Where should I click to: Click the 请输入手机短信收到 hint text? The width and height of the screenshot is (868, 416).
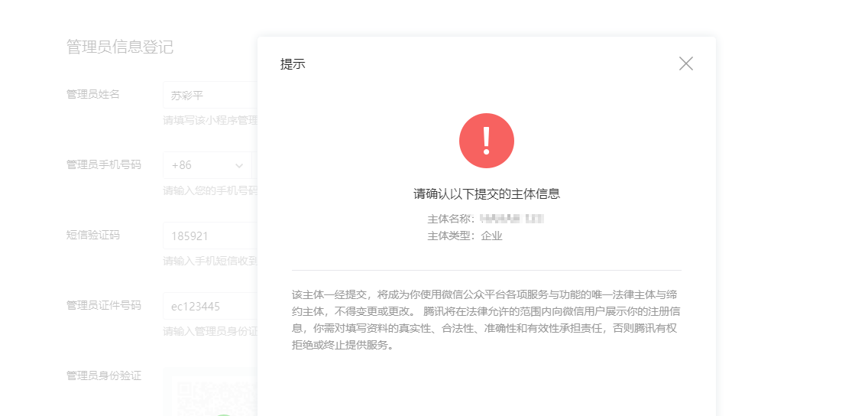[210, 261]
